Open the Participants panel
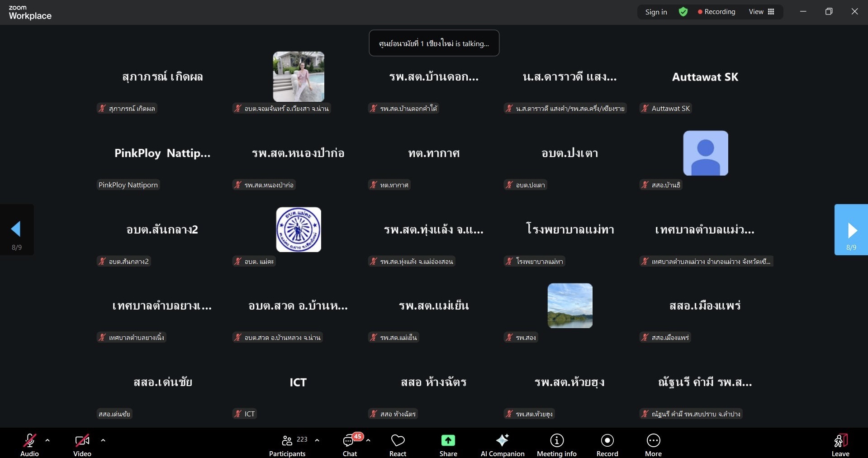 pyautogui.click(x=288, y=445)
